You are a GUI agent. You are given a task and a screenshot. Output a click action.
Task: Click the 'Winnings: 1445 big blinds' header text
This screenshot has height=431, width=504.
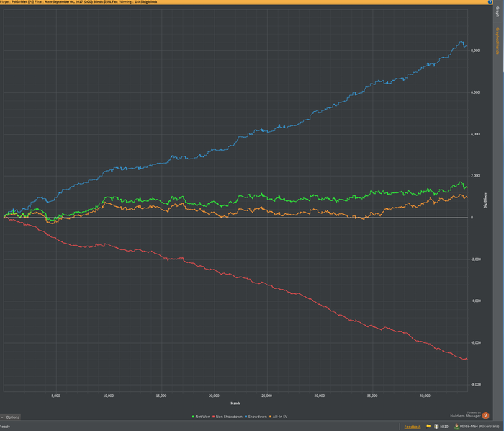coord(138,2)
